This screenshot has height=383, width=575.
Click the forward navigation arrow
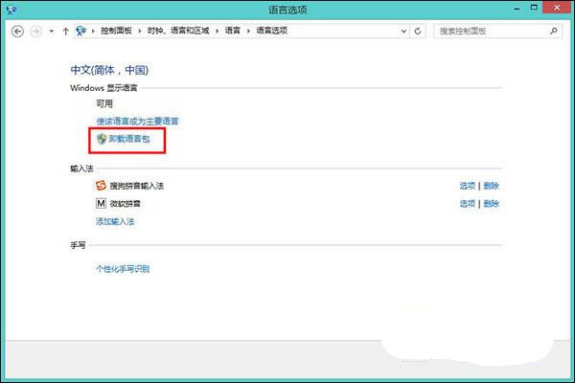(x=36, y=31)
